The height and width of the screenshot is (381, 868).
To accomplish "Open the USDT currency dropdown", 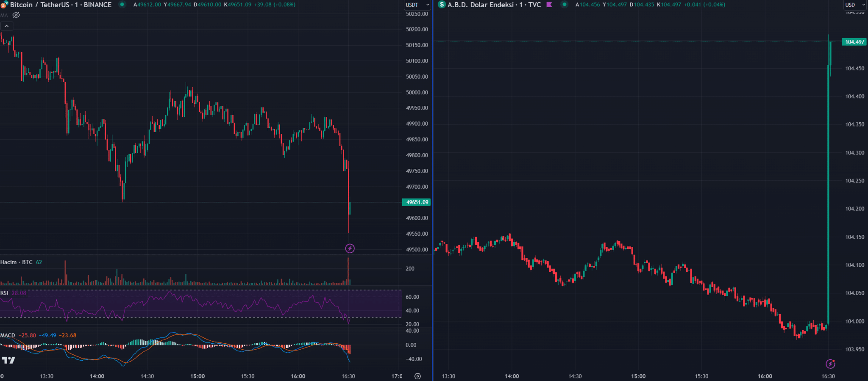I will coord(417,5).
